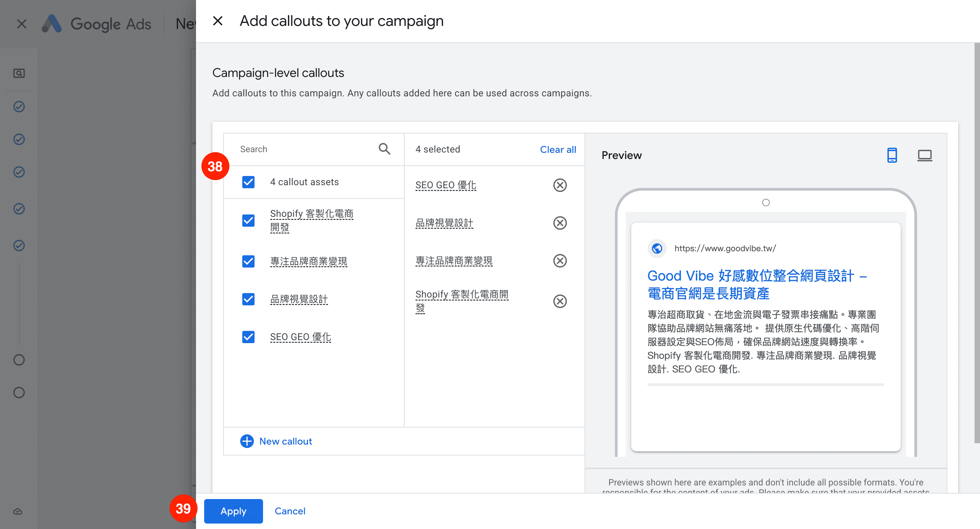This screenshot has width=980, height=529.
Task: Click the 專注品牌商業變現 label in selected column
Action: 454,261
